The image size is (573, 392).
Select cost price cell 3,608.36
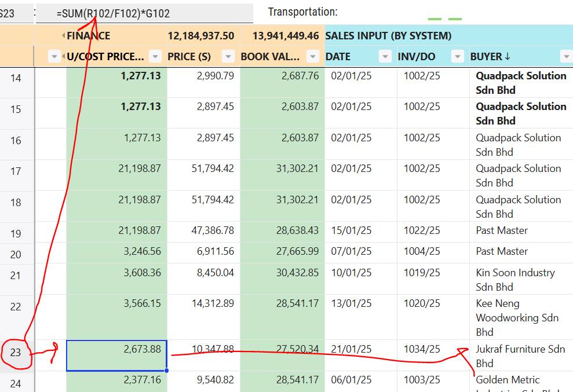[116, 279]
